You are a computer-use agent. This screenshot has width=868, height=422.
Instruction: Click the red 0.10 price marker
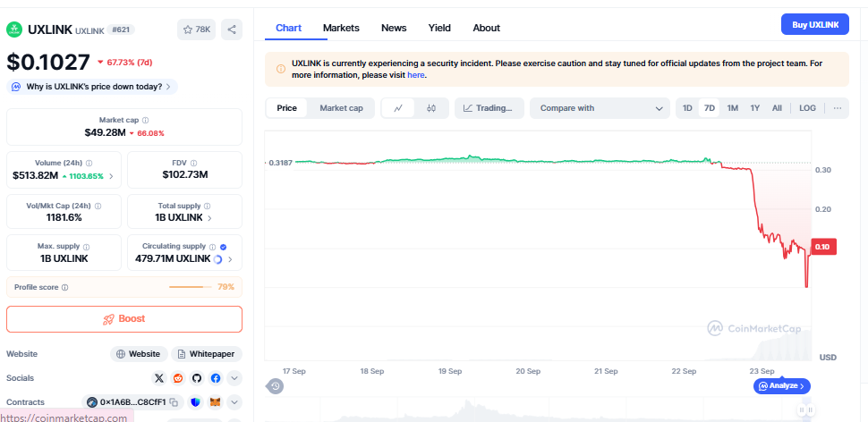822,247
